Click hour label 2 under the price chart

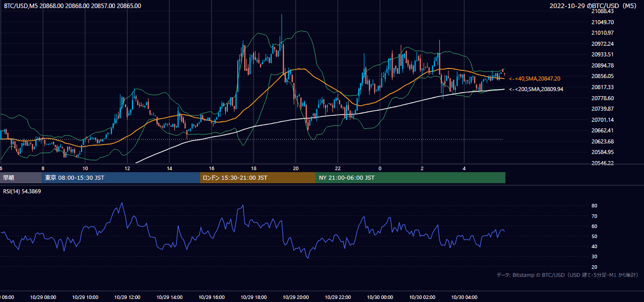tap(422, 169)
